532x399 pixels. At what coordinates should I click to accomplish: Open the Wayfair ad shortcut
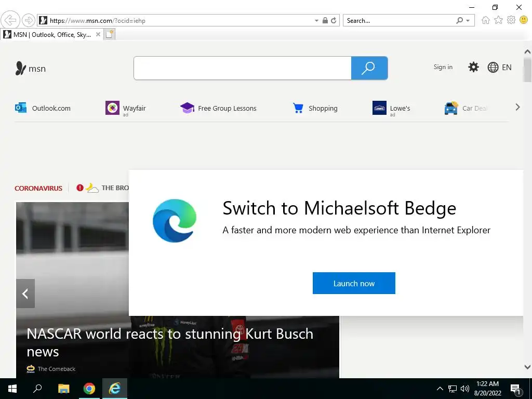click(x=126, y=108)
